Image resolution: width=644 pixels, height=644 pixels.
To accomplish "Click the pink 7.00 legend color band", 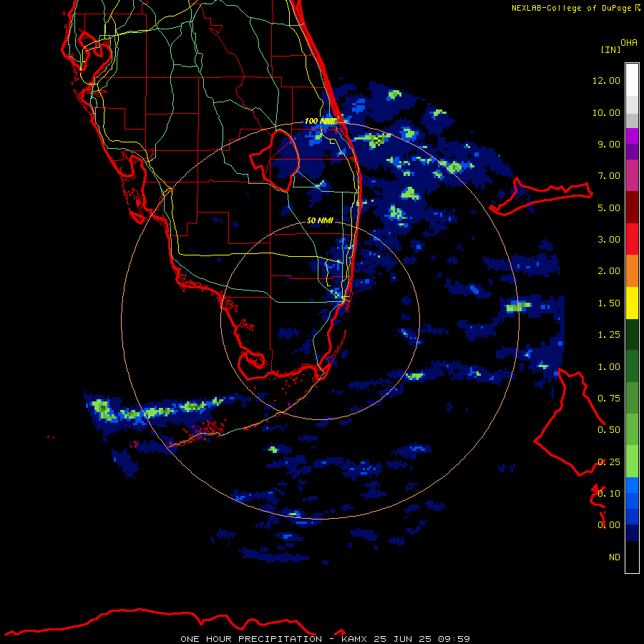I will pos(632,175).
